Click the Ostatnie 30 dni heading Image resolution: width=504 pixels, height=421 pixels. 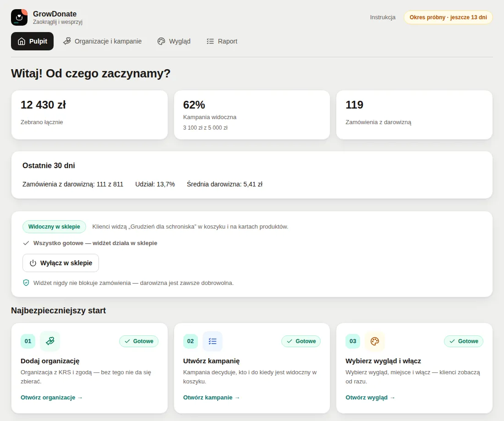(49, 165)
